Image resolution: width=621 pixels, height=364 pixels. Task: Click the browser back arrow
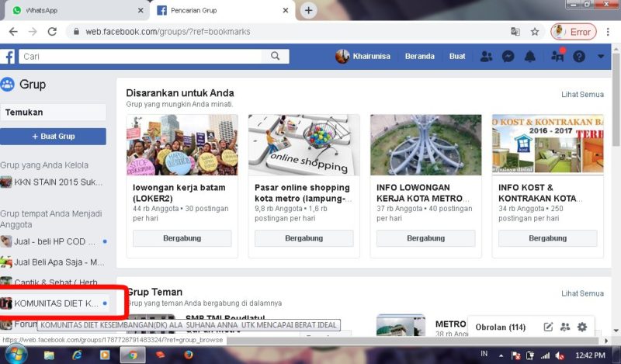tap(13, 32)
